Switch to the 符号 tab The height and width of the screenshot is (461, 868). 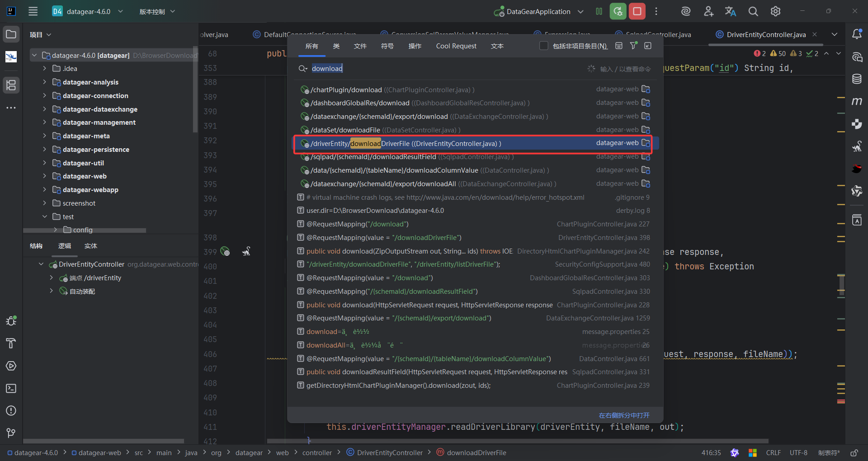point(387,46)
